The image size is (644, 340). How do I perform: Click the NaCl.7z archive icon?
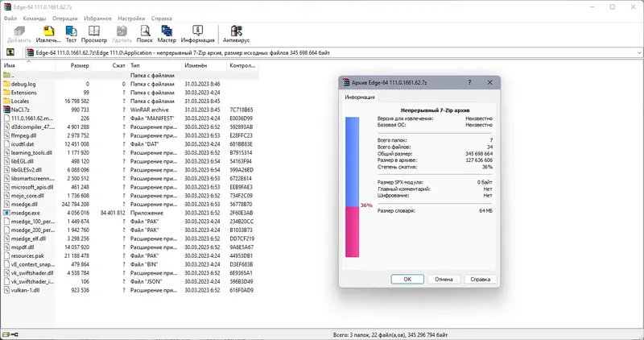[x=6, y=110]
